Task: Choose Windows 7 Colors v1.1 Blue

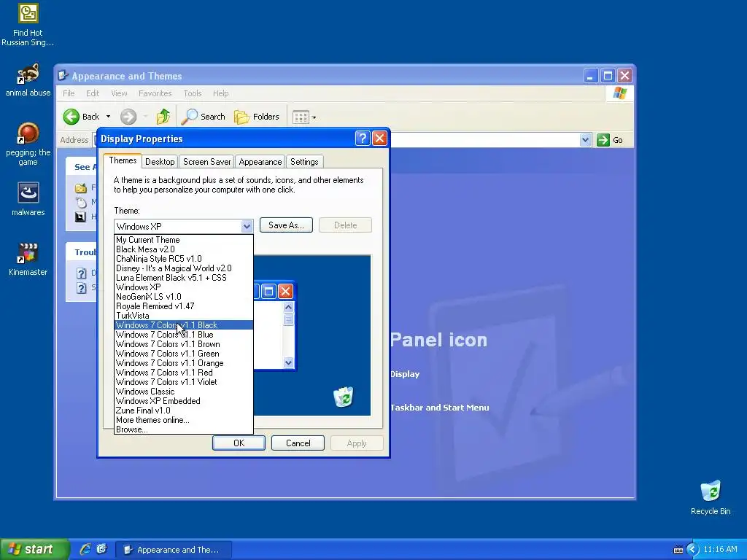Action: tap(184, 335)
